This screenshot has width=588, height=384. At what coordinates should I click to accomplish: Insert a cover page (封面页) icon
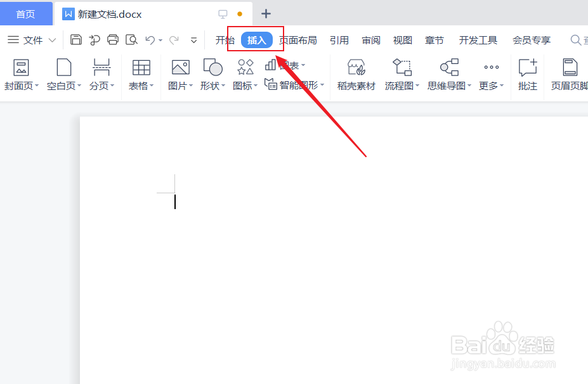pos(21,68)
